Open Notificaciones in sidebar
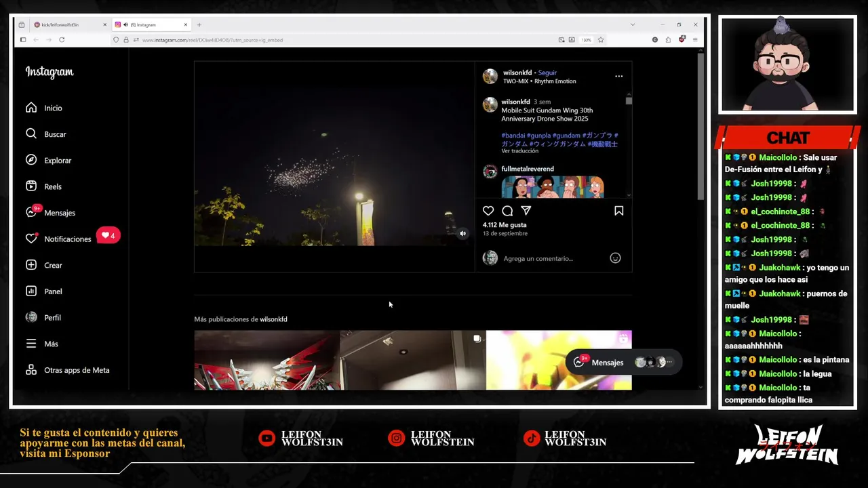The image size is (868, 488). 58,239
